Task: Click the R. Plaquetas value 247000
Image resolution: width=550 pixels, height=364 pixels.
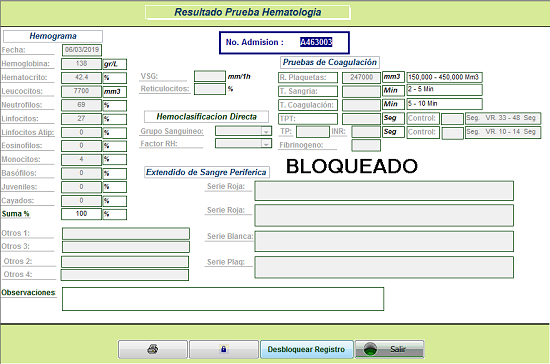Action: (x=361, y=77)
